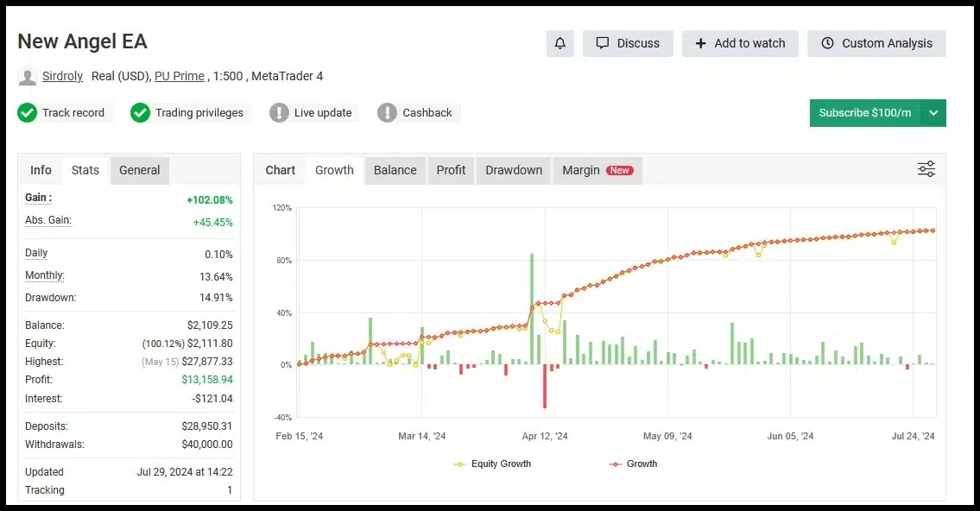Screen dimensions: 980x511
Task: Click the Sirdroly user avatar icon
Action: pos(28,76)
